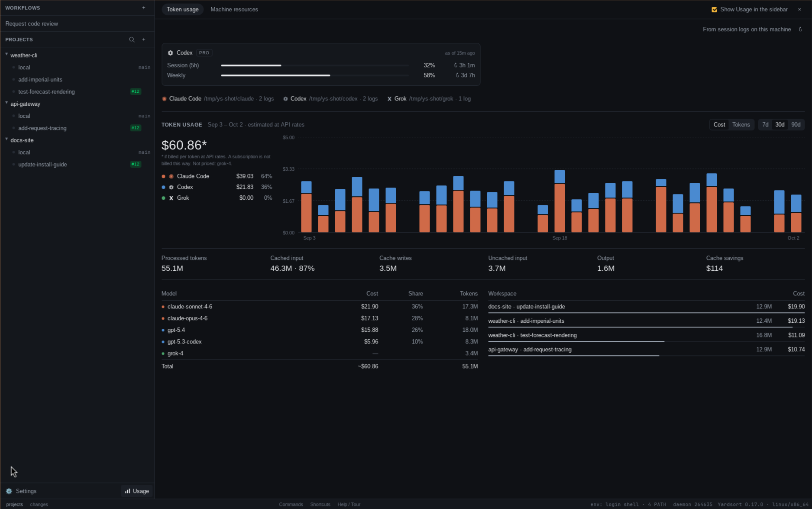Open Settings gear icon
Screen dimensions: 812x509
pyautogui.click(x=9, y=491)
